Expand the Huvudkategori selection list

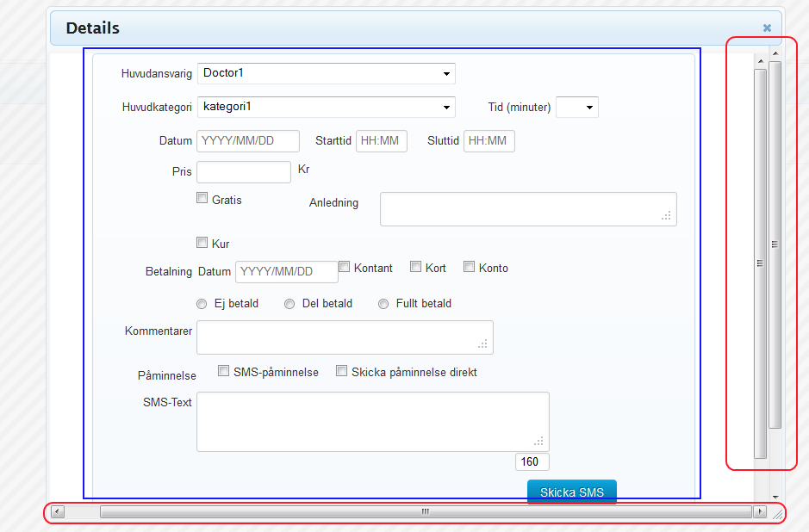[326, 107]
